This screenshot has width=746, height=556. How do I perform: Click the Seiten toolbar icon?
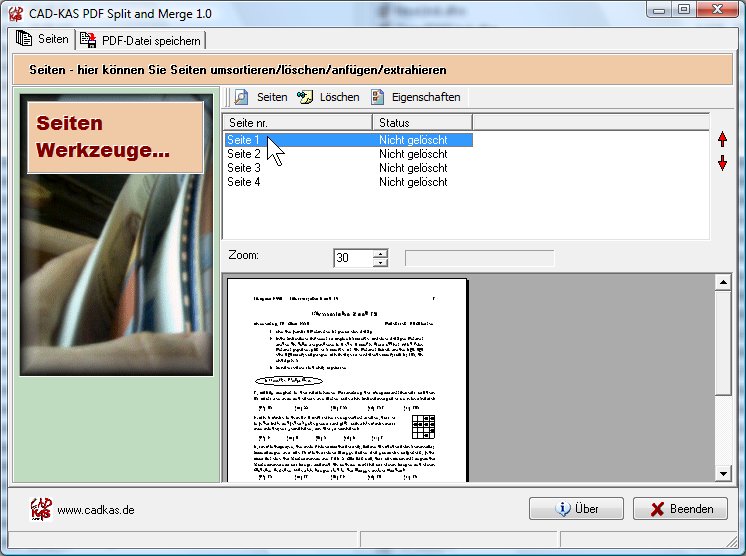pyautogui.click(x=241, y=97)
